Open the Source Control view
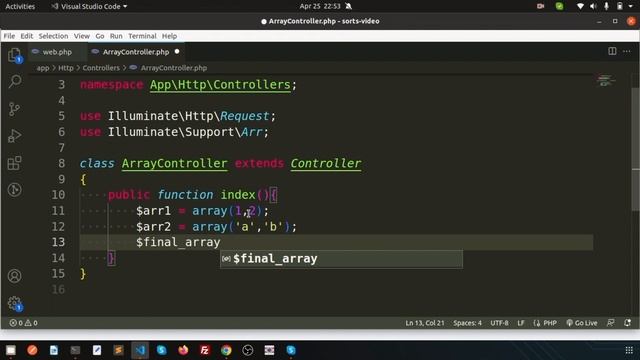 (15, 109)
